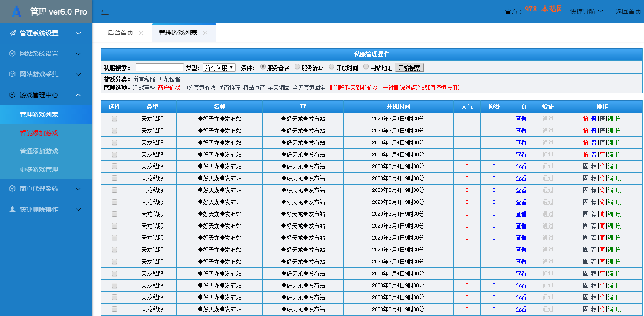Click the 开机时间 column header
The width and height of the screenshot is (644, 316).
point(398,106)
